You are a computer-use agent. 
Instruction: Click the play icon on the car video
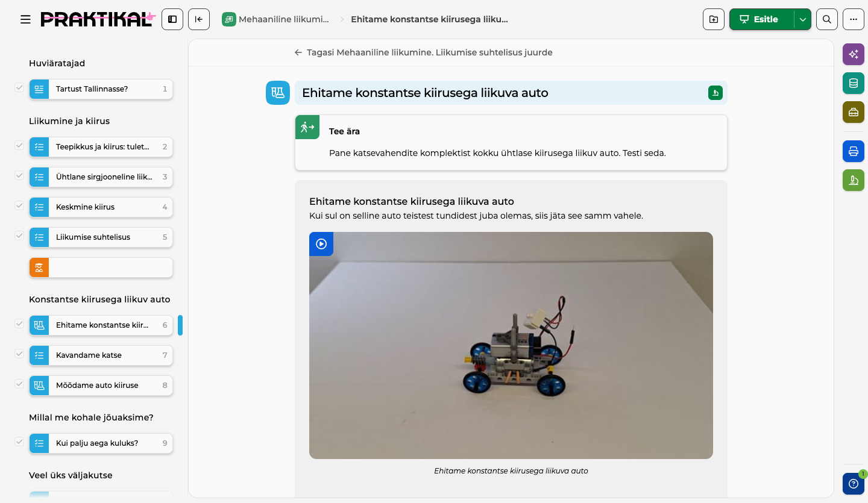click(321, 244)
